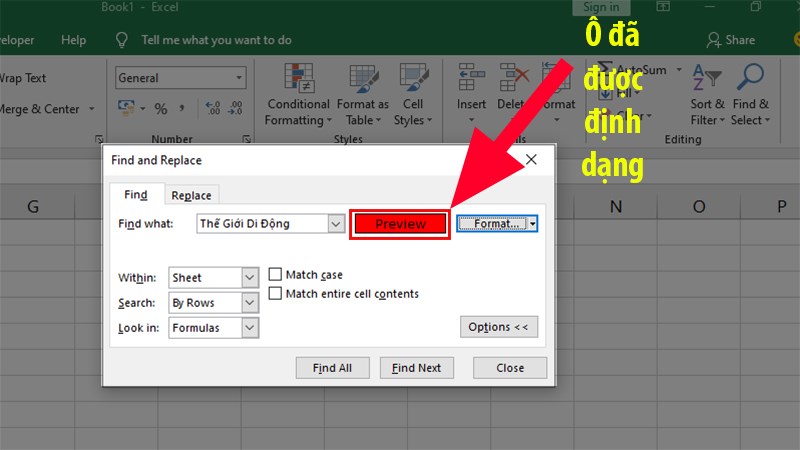
Task: Open General number format dropdown
Action: point(240,78)
